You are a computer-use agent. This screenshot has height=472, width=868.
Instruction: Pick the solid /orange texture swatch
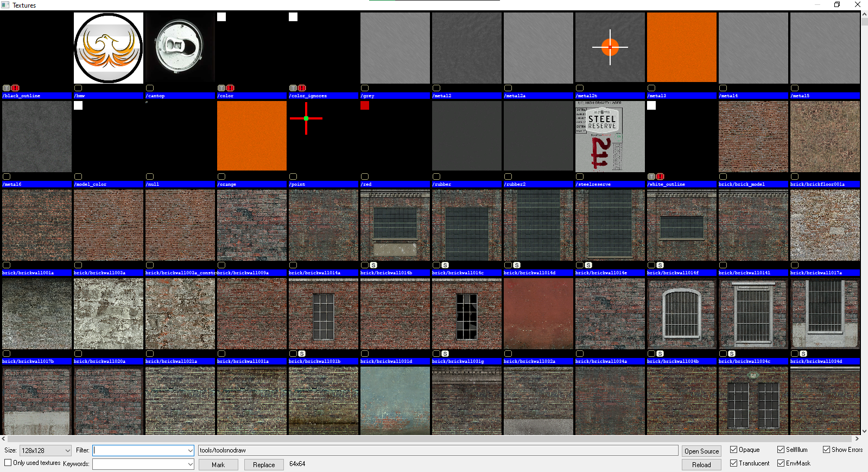(252, 136)
